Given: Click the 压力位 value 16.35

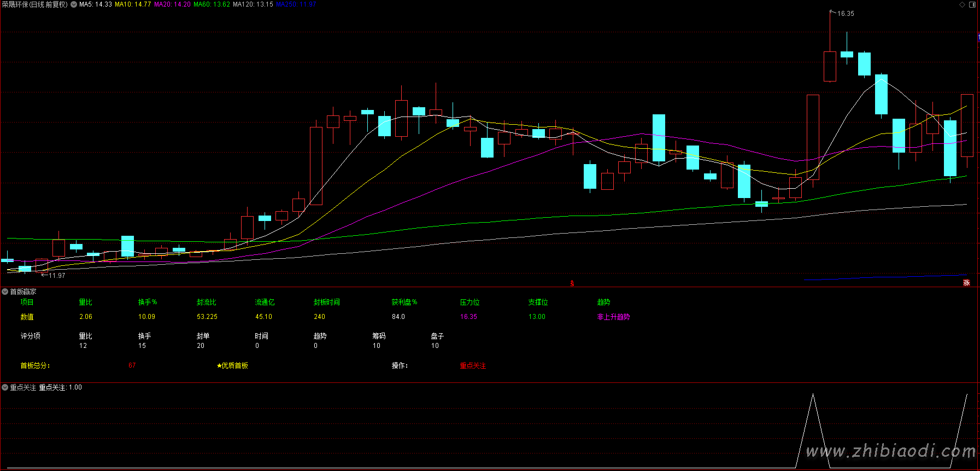Looking at the screenshot, I should click(x=468, y=317).
